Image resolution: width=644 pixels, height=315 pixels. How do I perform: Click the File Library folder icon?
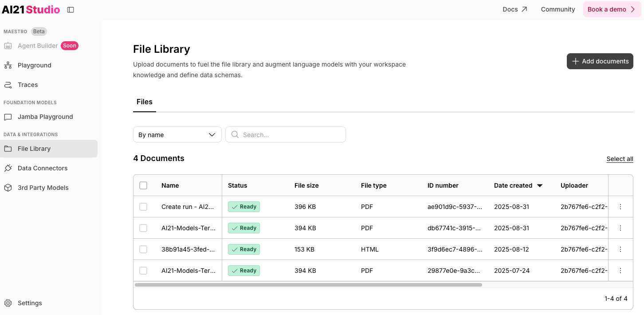(x=8, y=149)
